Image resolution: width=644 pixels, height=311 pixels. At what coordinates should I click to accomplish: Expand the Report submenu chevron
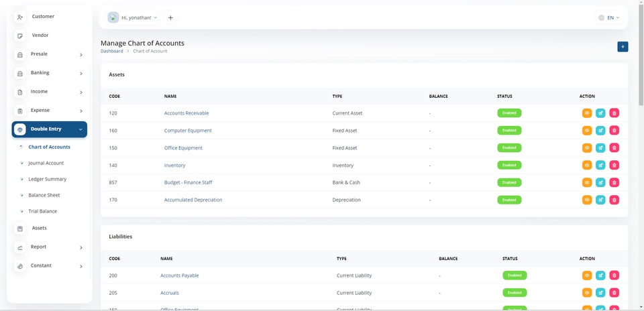pos(81,248)
